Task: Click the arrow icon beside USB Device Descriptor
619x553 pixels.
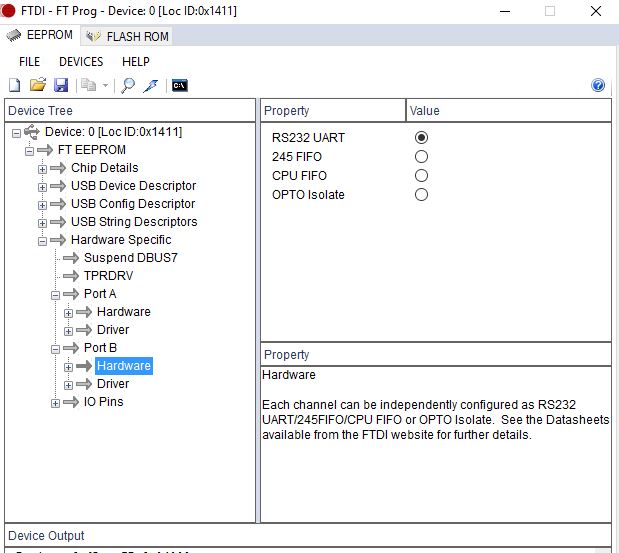Action: [x=58, y=186]
